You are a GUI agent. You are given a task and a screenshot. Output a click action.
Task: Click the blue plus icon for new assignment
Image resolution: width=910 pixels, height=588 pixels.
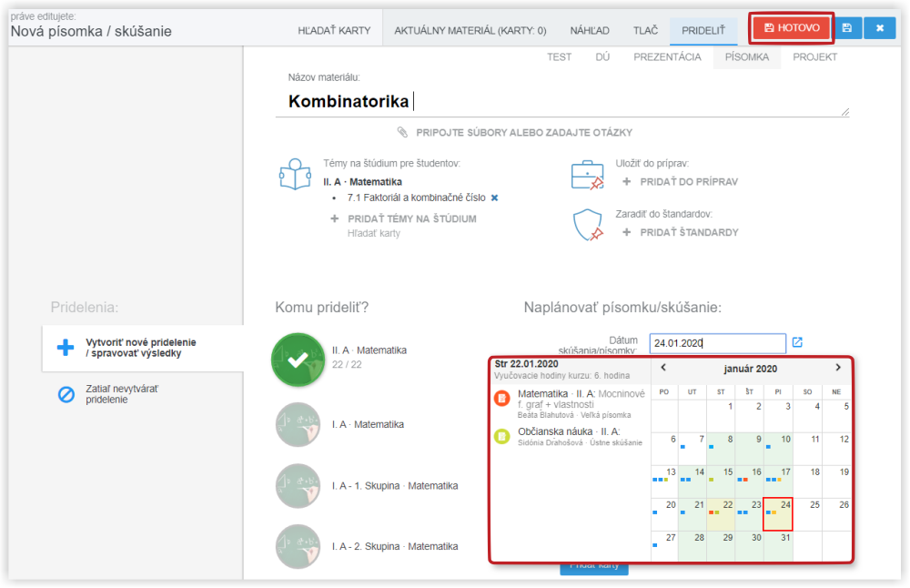click(x=66, y=348)
